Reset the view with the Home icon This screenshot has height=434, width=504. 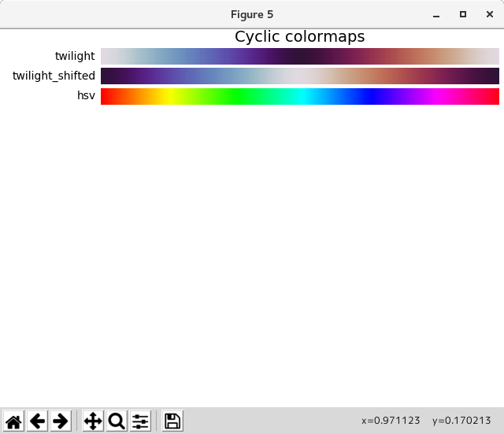click(x=13, y=421)
